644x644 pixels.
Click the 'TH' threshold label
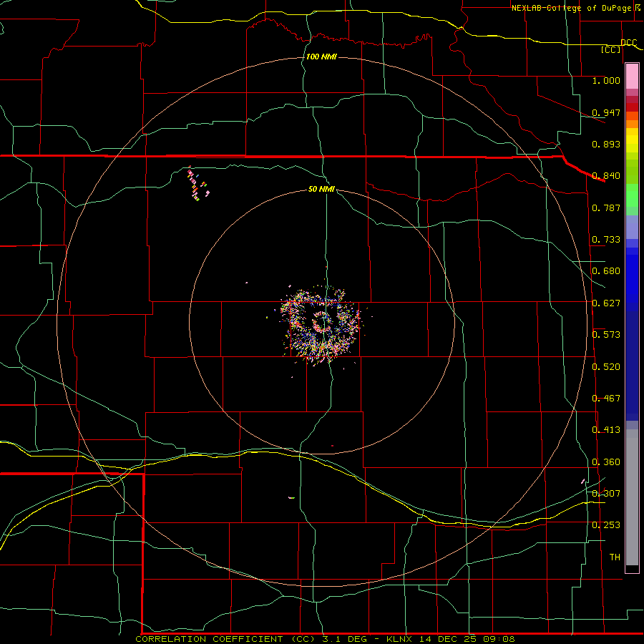click(615, 557)
